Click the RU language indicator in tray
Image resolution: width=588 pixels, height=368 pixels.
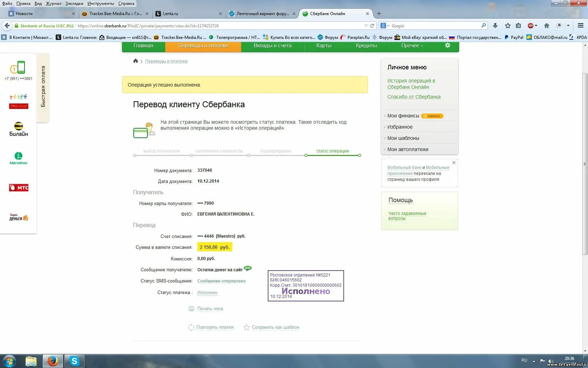524,360
